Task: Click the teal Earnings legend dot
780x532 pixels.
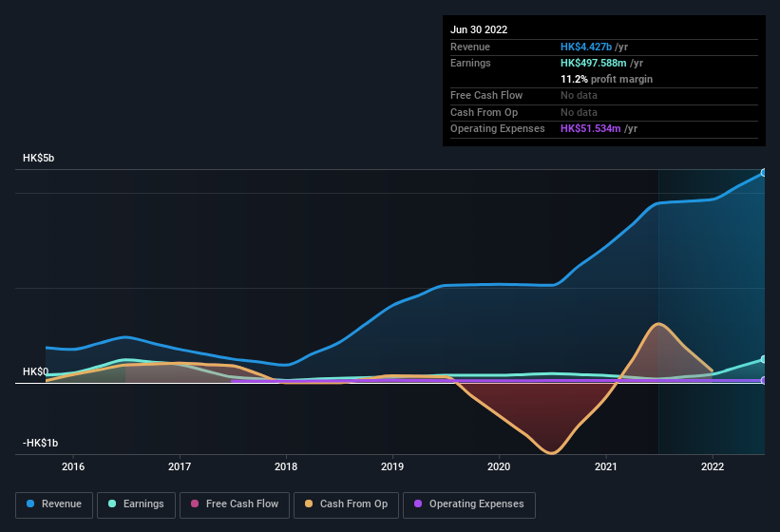Action: [113, 504]
